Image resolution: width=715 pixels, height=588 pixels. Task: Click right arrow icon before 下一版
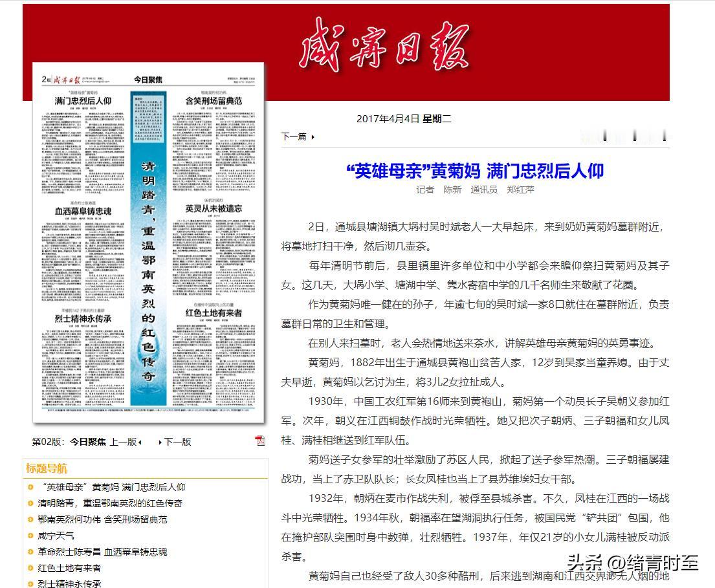160,442
